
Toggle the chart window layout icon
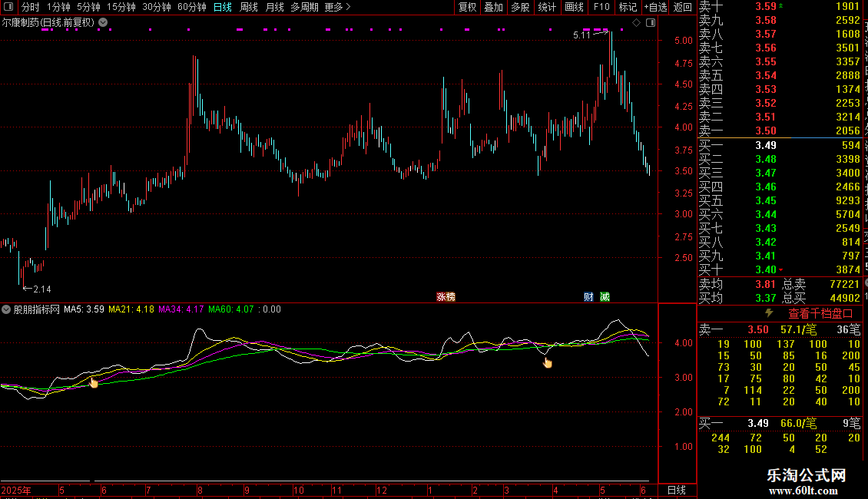(x=651, y=23)
